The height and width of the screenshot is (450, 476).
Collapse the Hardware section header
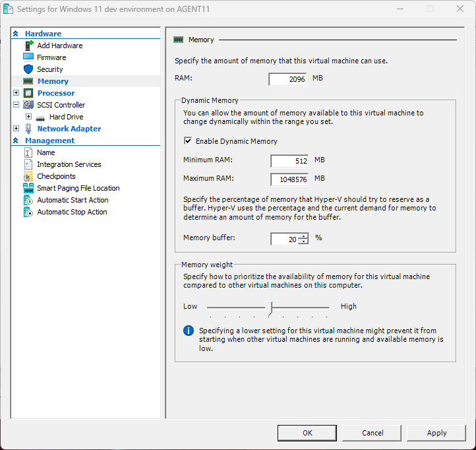(x=16, y=34)
